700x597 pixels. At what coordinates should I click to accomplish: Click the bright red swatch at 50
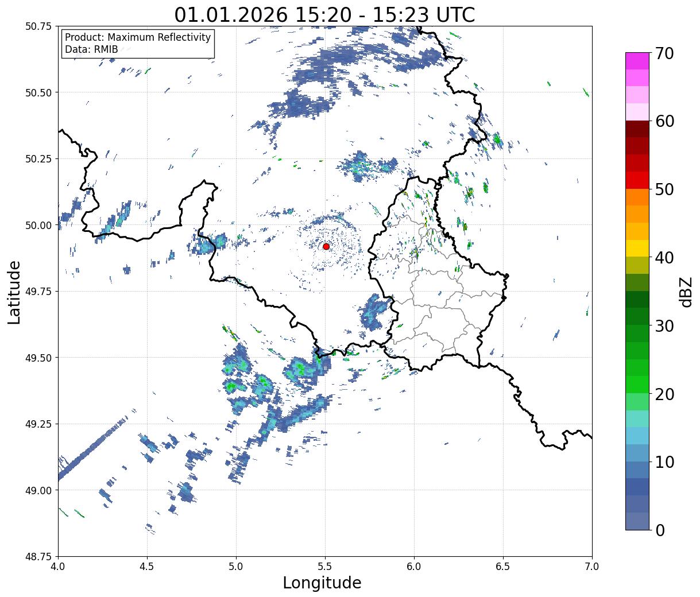pos(637,180)
